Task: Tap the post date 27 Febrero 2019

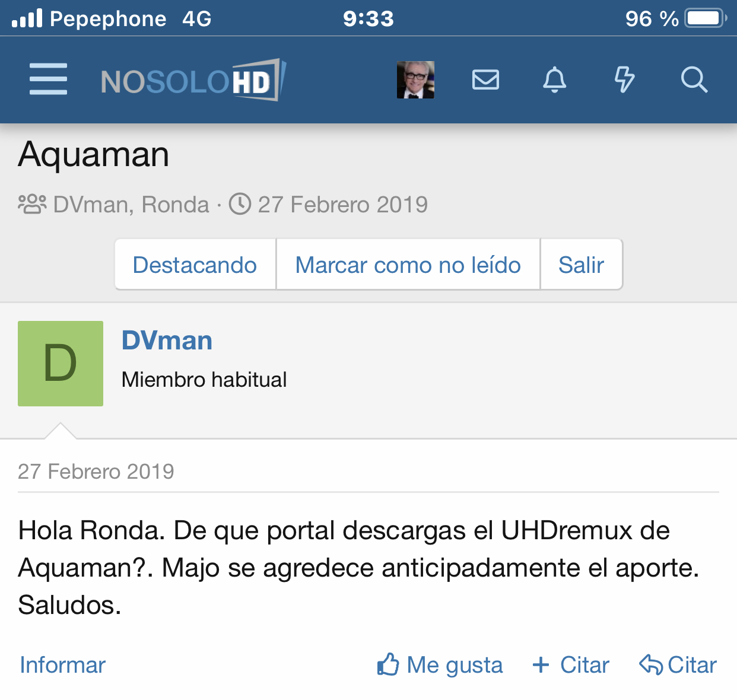Action: pyautogui.click(x=96, y=472)
